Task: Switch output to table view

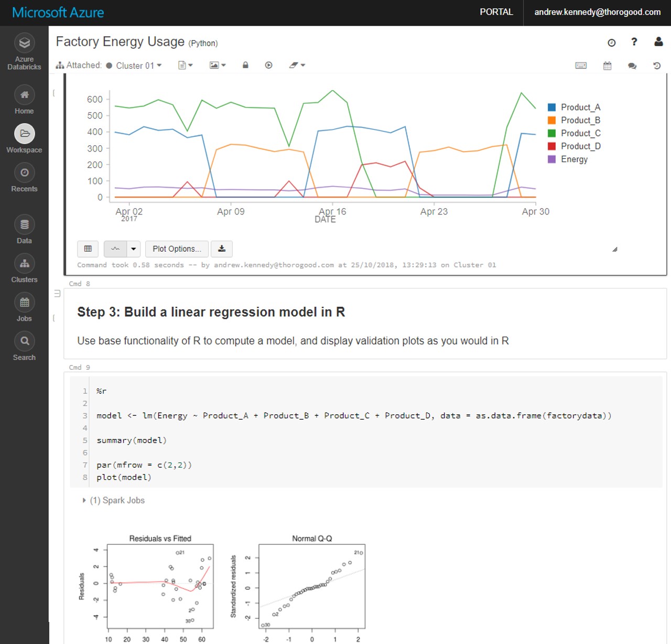Action: tap(88, 249)
